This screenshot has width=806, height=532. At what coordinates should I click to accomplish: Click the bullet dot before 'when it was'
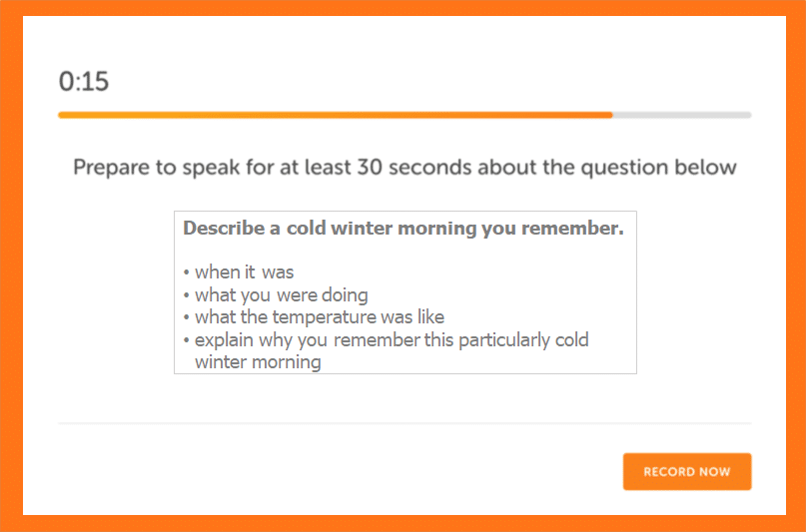(x=187, y=272)
